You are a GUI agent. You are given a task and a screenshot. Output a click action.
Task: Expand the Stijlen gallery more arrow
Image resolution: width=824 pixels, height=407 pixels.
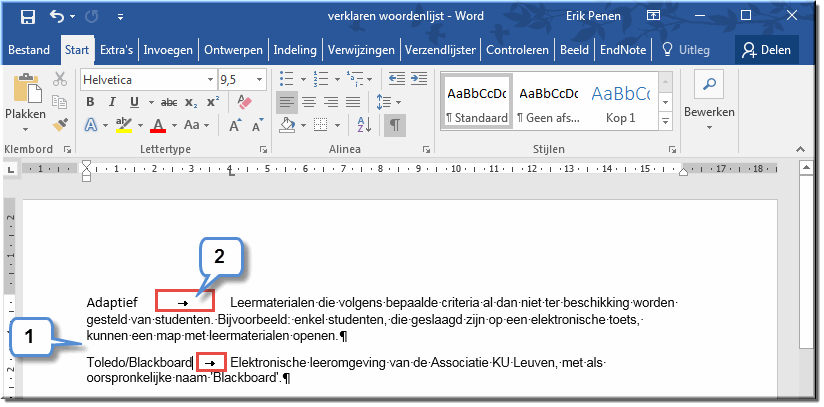tap(665, 121)
